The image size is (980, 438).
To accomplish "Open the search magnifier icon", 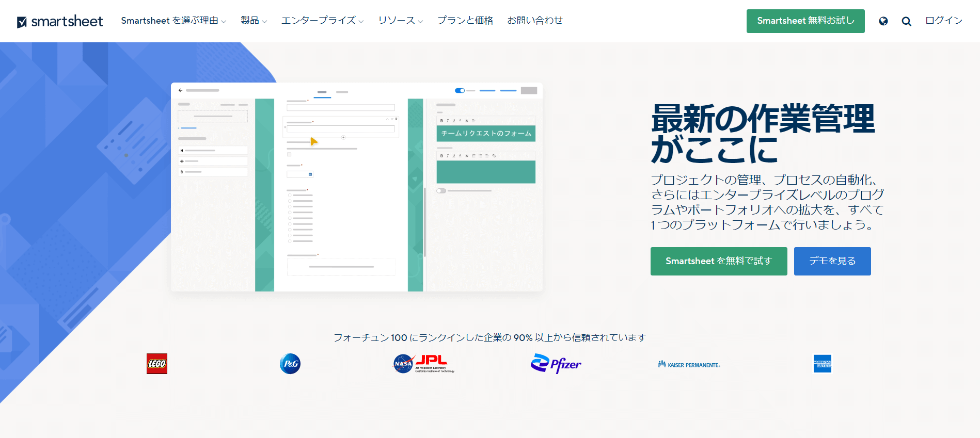I will pos(906,21).
